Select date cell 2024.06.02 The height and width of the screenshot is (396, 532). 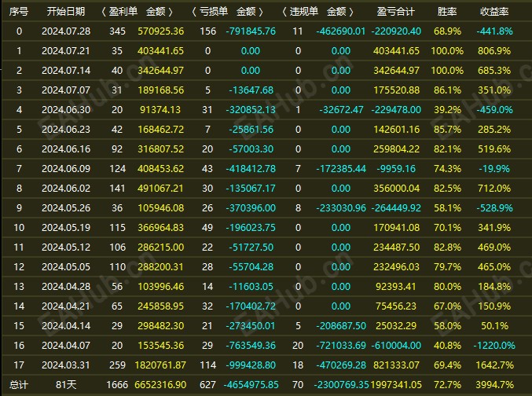[x=66, y=189]
